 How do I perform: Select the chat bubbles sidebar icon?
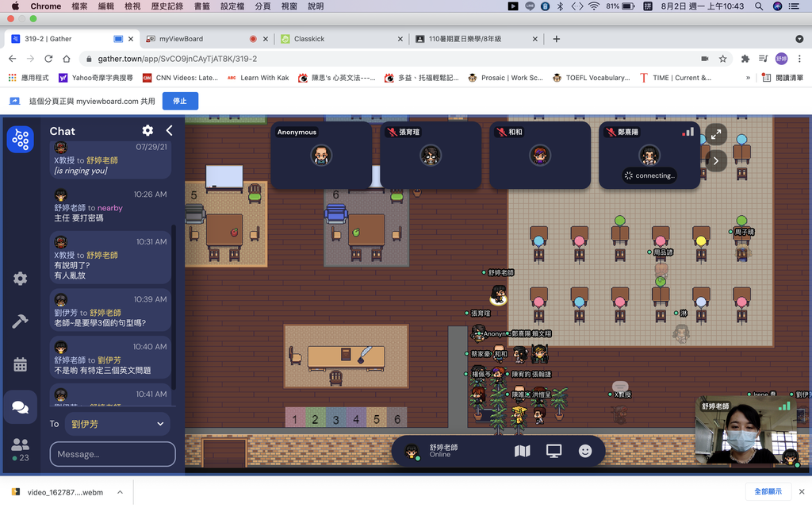coord(20,407)
